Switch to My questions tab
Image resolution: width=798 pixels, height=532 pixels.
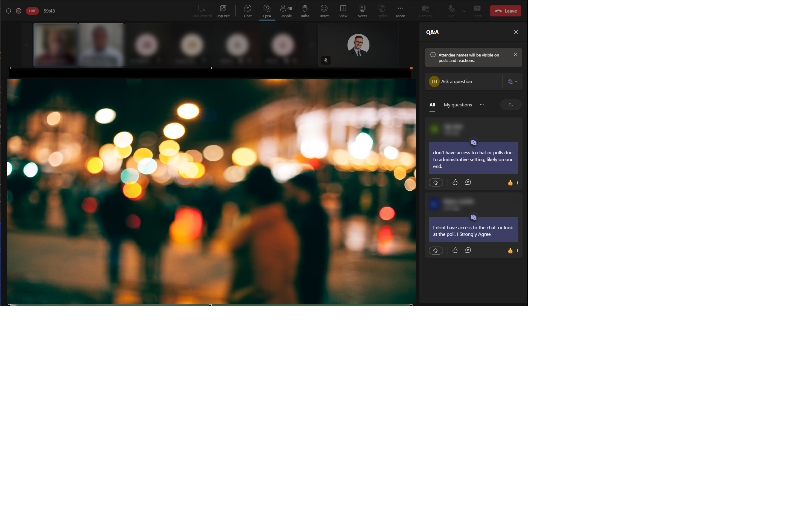tap(457, 105)
